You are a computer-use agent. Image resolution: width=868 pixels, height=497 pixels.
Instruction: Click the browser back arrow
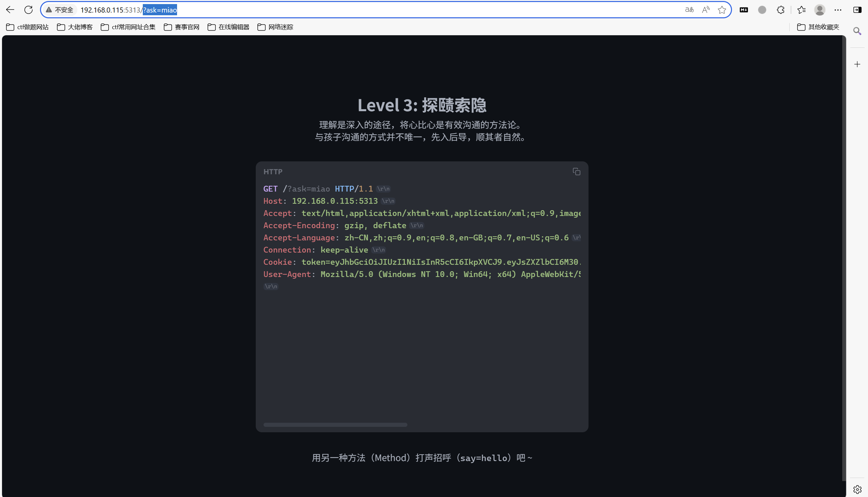tap(10, 10)
